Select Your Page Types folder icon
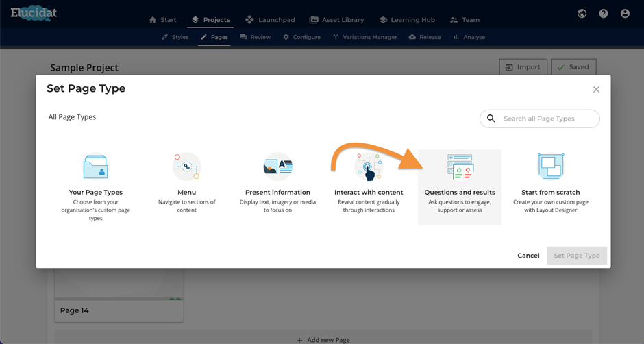644x344 pixels. point(96,167)
